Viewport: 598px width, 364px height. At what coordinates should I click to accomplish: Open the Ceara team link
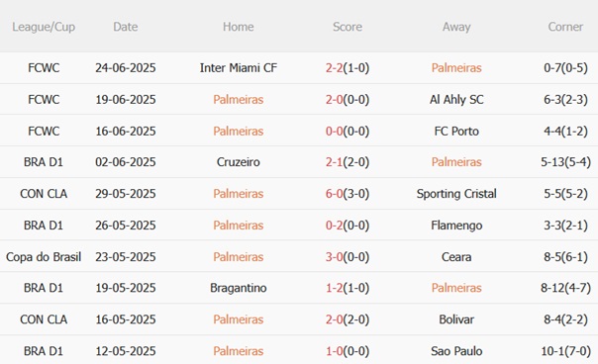tap(456, 257)
